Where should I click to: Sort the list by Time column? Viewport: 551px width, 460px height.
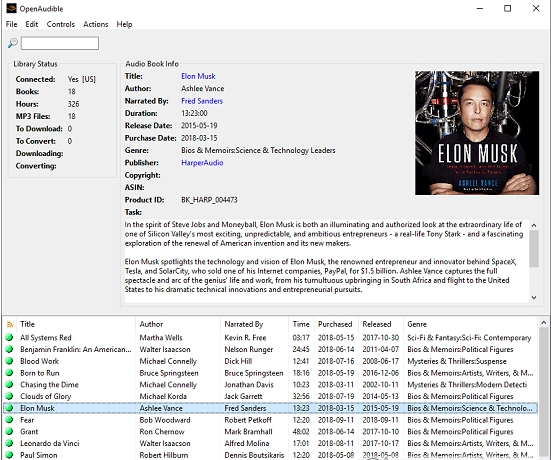point(301,324)
